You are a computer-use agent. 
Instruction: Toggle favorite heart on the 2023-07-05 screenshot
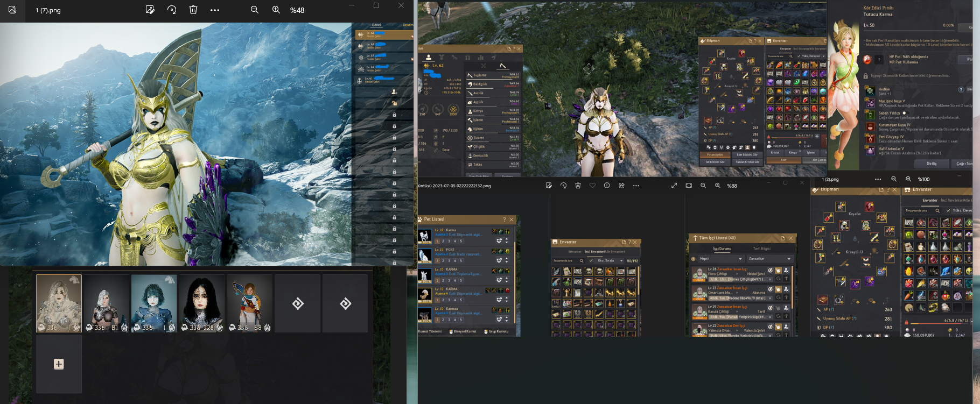click(592, 186)
